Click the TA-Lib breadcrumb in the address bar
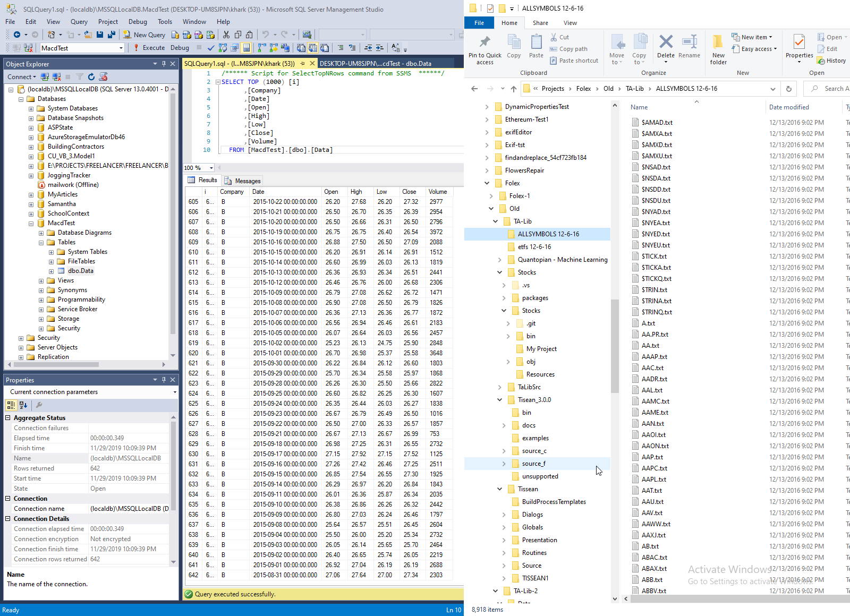The image size is (850, 616). [634, 89]
